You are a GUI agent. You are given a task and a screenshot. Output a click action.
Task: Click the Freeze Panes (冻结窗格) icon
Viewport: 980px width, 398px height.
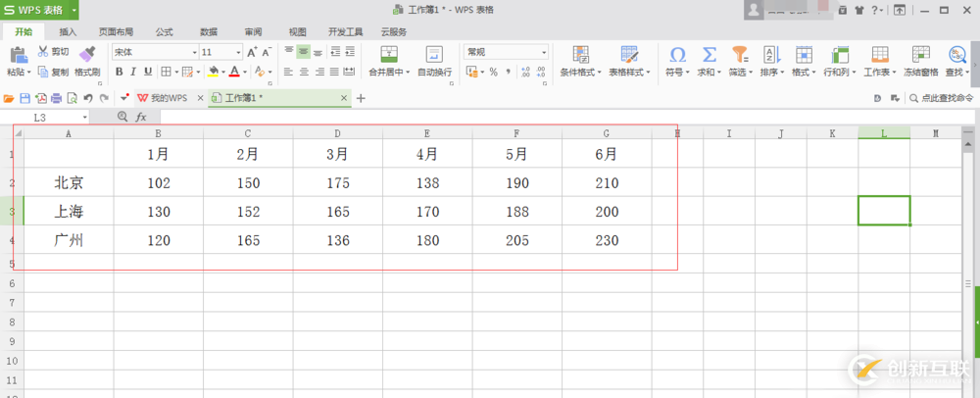coord(920,55)
